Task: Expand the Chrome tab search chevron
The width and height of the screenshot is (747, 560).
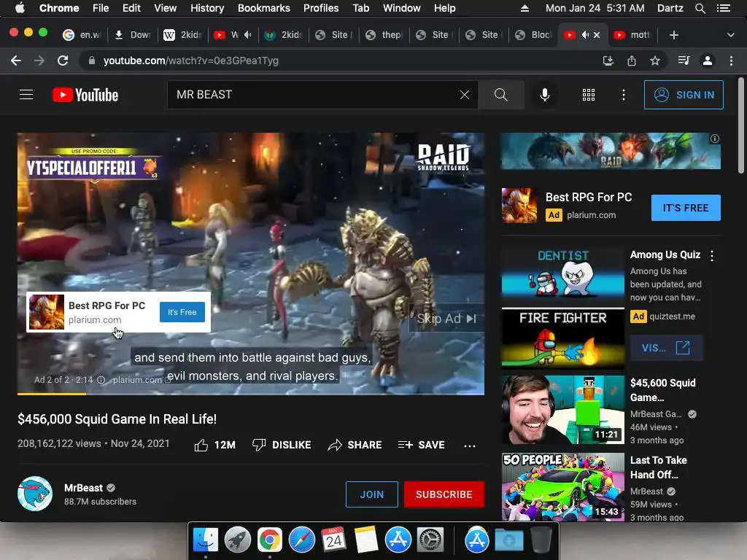Action: (730, 35)
